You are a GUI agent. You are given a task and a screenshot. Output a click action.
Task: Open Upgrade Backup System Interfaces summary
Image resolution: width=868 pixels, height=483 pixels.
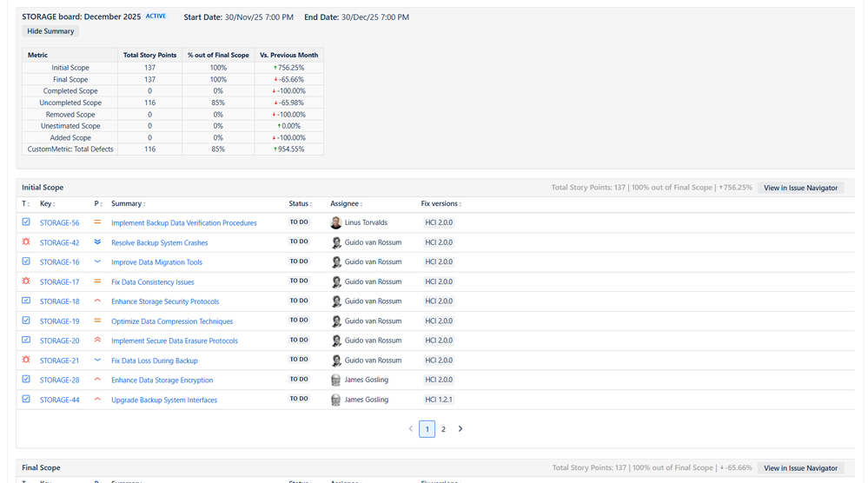164,400
